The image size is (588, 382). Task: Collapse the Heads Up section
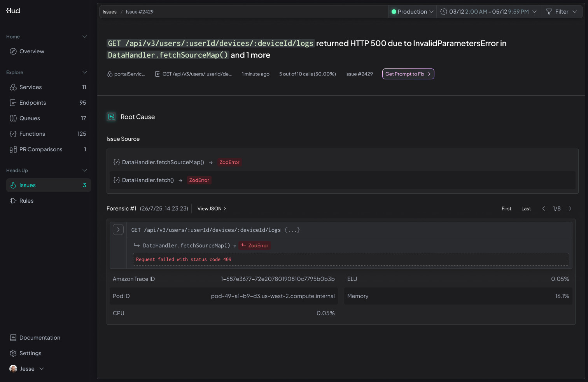[85, 170]
